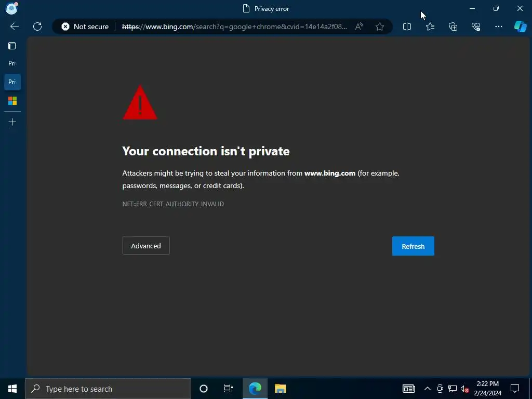The width and height of the screenshot is (532, 399).
Task: Open News and interests taskbar icon
Action: pyautogui.click(x=408, y=389)
